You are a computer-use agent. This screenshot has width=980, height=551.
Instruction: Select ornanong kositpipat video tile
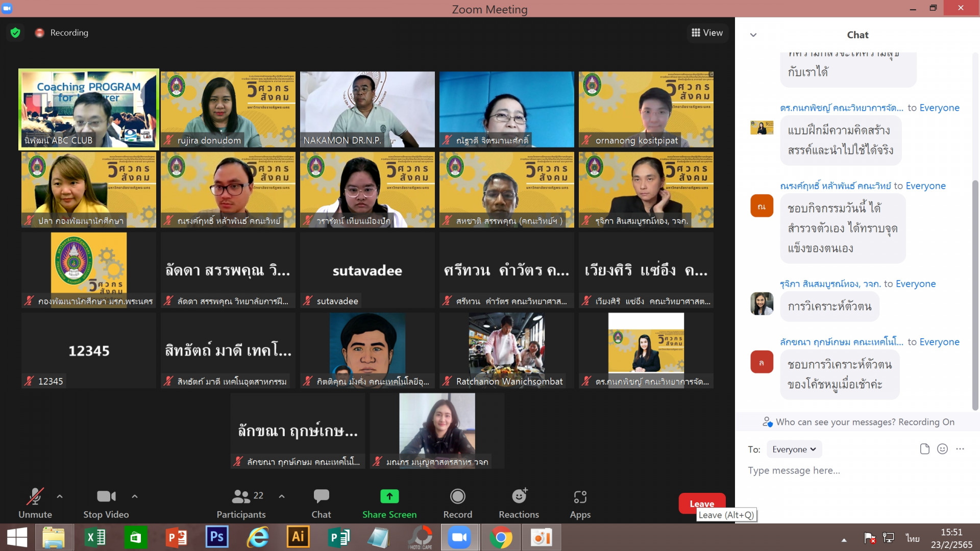[x=646, y=109]
